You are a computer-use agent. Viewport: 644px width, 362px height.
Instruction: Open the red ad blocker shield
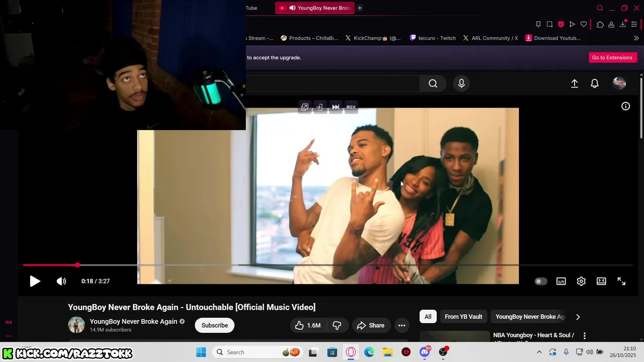tap(561, 24)
